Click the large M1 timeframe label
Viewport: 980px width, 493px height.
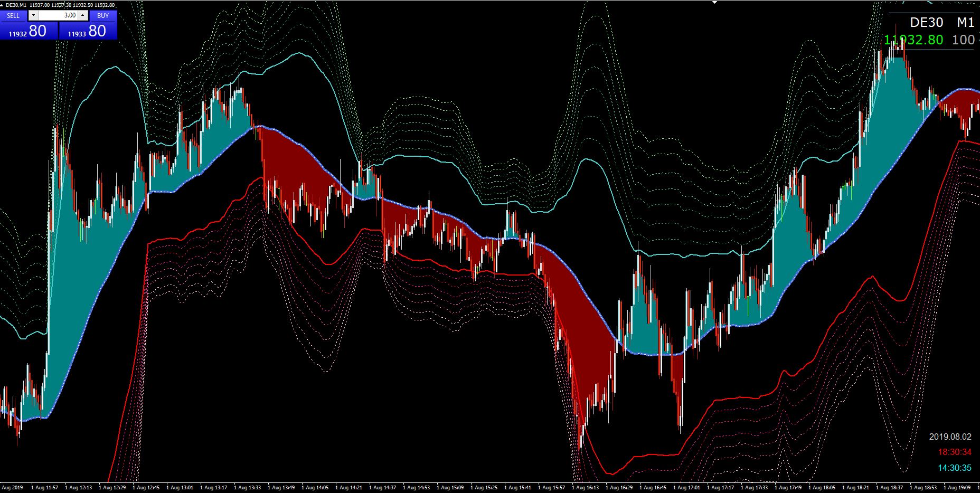click(965, 22)
